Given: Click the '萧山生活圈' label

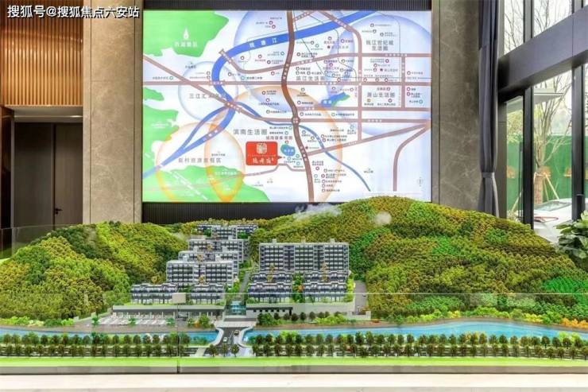Looking at the screenshot, I should [381, 95].
